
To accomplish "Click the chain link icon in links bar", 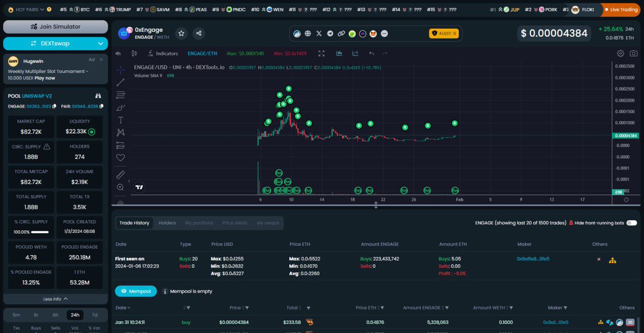I will [x=341, y=33].
